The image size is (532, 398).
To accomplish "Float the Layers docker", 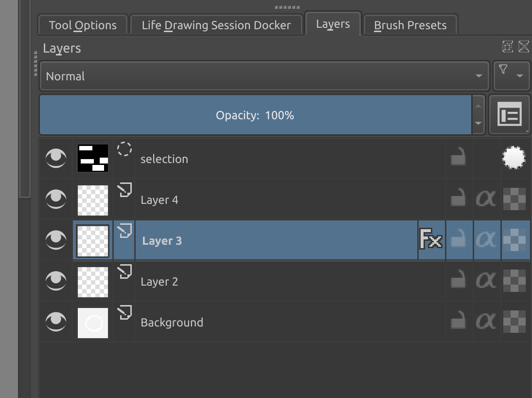I will pos(507,47).
